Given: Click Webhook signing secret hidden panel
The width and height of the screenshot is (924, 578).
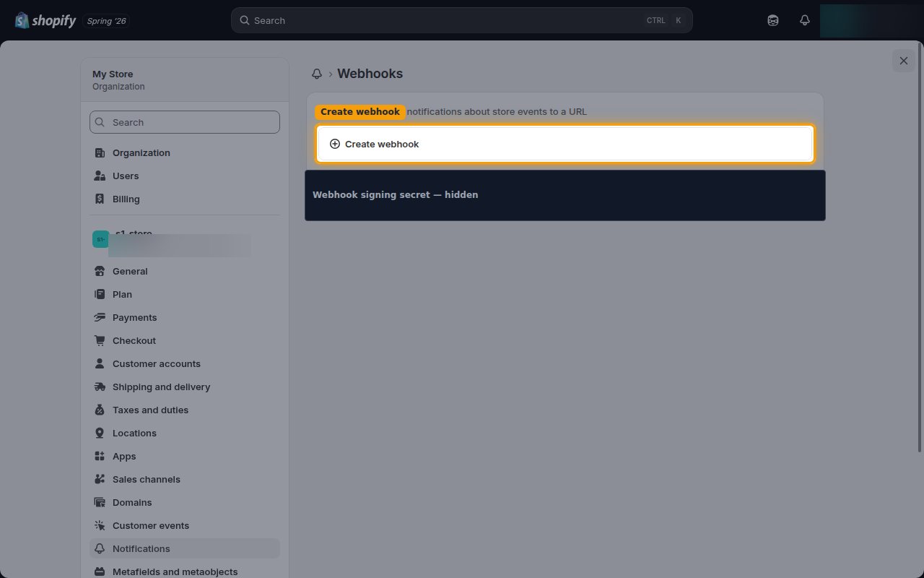Looking at the screenshot, I should [x=565, y=195].
